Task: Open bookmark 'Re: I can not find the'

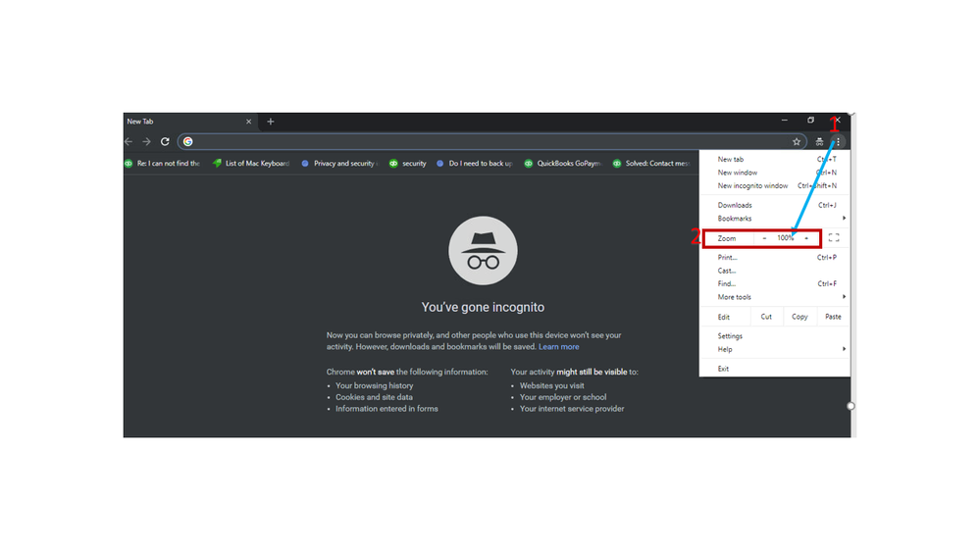Action: point(163,164)
